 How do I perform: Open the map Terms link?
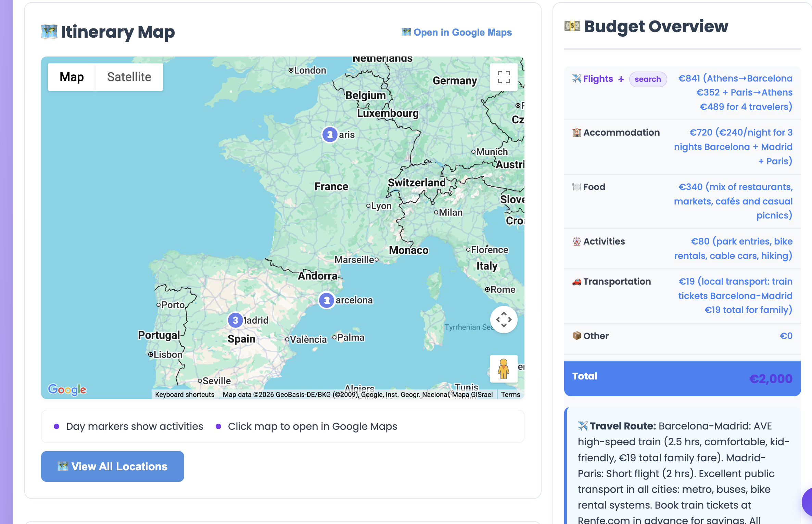coord(510,395)
